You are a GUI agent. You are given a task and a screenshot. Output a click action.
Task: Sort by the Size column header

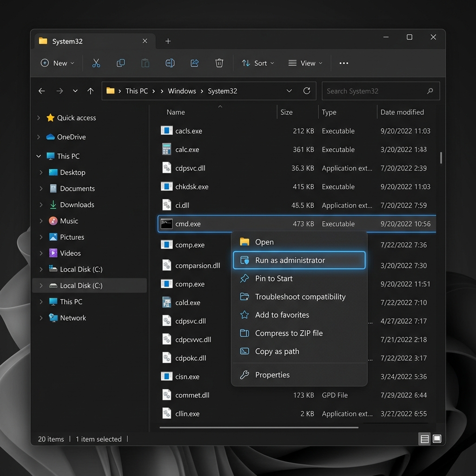286,112
